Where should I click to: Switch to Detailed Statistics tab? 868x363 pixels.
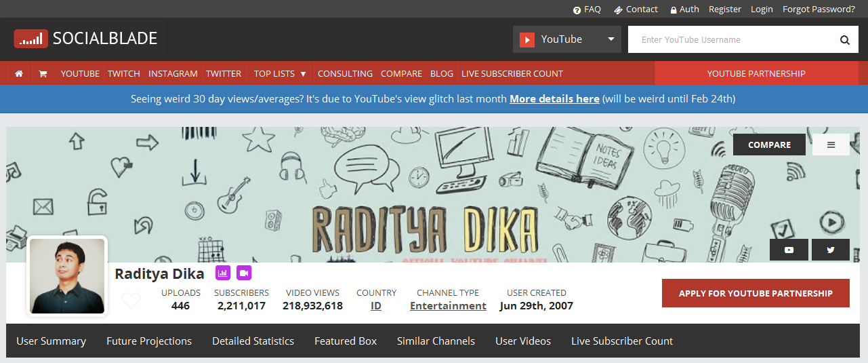pyautogui.click(x=253, y=341)
